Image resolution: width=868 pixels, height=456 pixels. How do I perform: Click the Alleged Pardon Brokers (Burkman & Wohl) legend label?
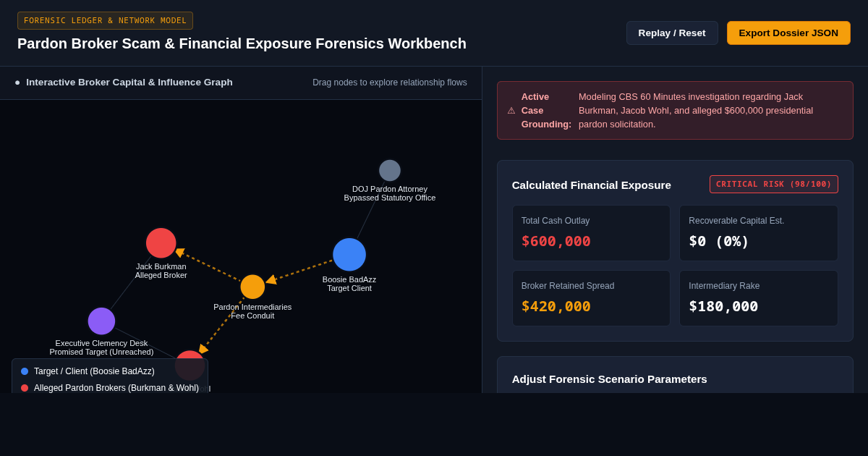pyautogui.click(x=116, y=388)
